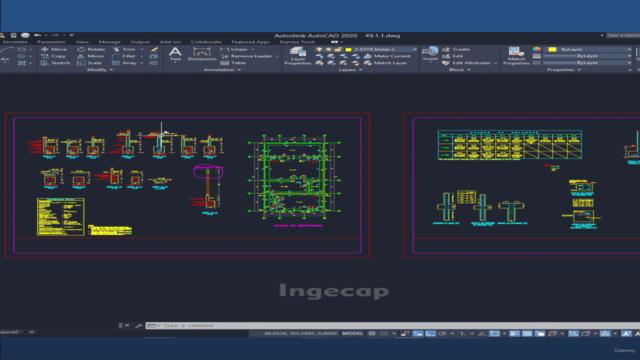Toggle MODEL space button in status bar
Image resolution: width=640 pixels, height=360 pixels.
(353, 333)
